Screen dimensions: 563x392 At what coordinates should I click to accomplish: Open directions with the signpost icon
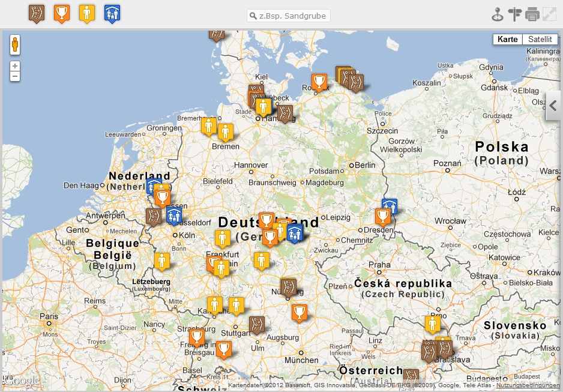[x=514, y=15]
